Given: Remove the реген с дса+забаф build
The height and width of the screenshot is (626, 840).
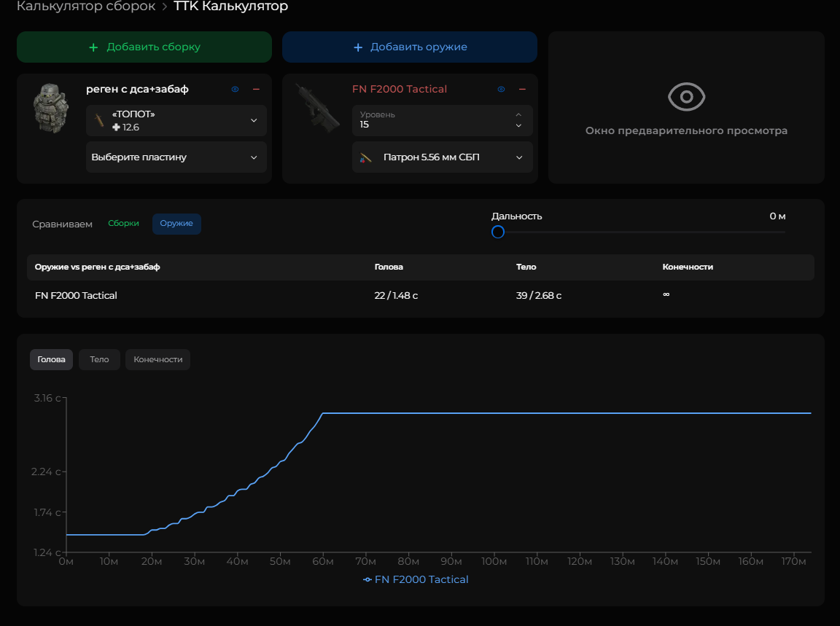Looking at the screenshot, I should click(x=256, y=90).
